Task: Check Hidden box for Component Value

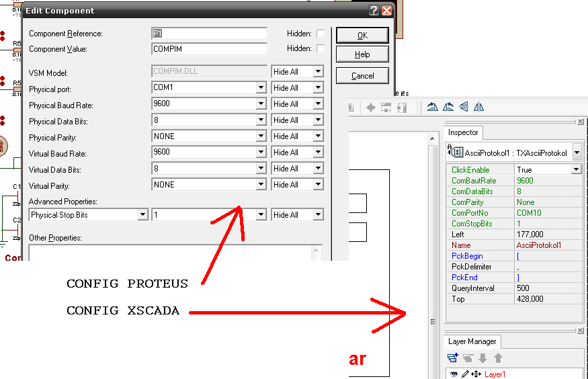Action: click(321, 49)
